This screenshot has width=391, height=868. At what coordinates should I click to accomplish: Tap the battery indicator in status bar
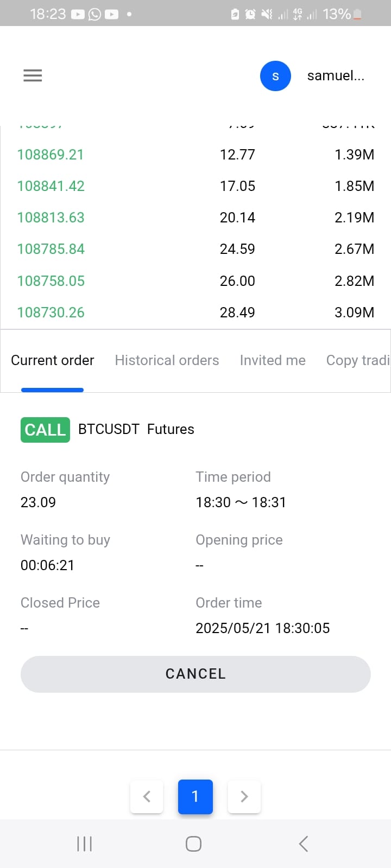pyautogui.click(x=357, y=14)
